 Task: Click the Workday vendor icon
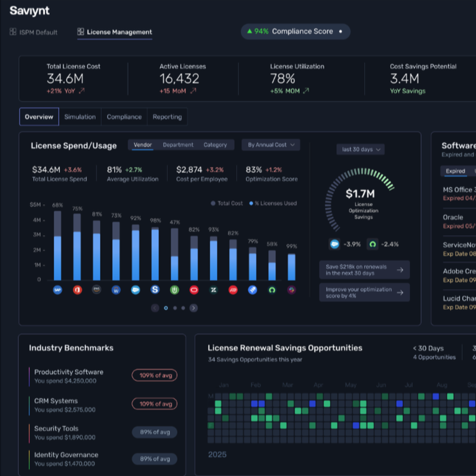pyautogui.click(x=116, y=290)
